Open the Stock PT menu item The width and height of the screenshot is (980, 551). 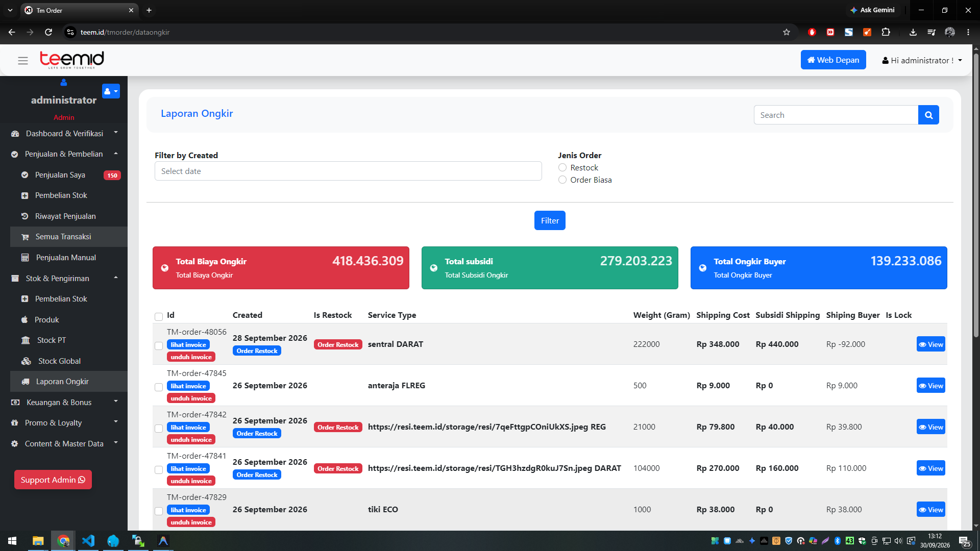click(69, 340)
